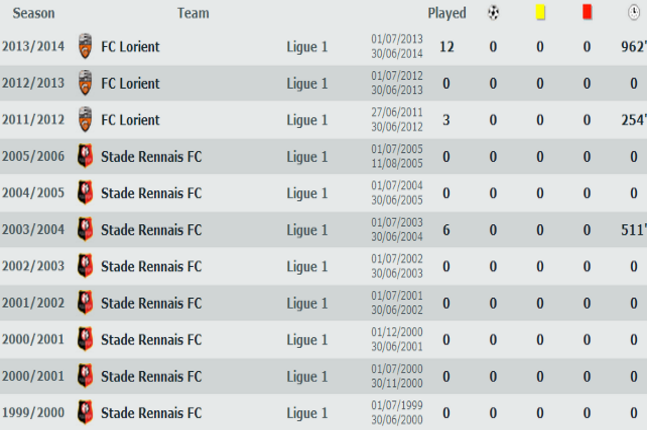The height and width of the screenshot is (430, 647).
Task: Click FC Lorient crest in 2012/2013 row
Action: coord(85,83)
